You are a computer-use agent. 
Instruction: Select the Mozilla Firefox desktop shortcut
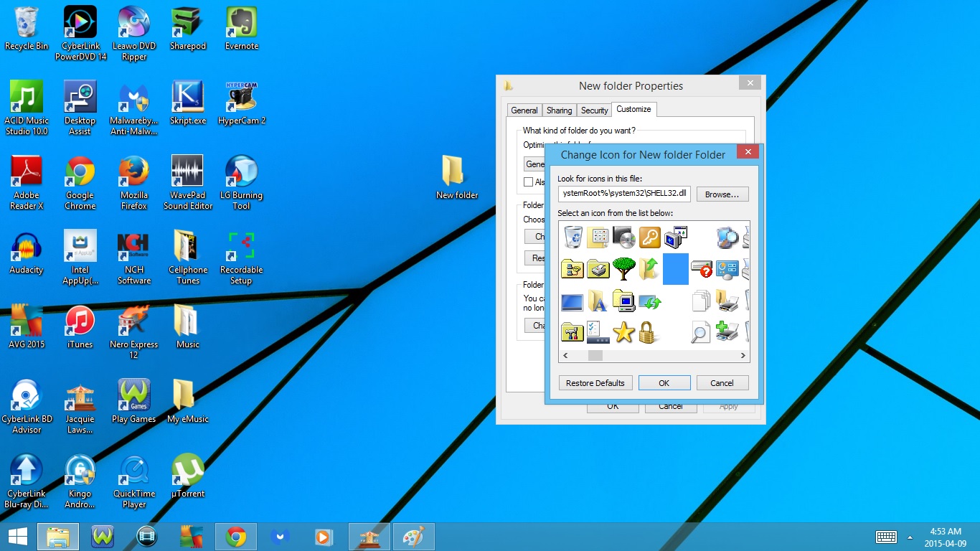(133, 184)
